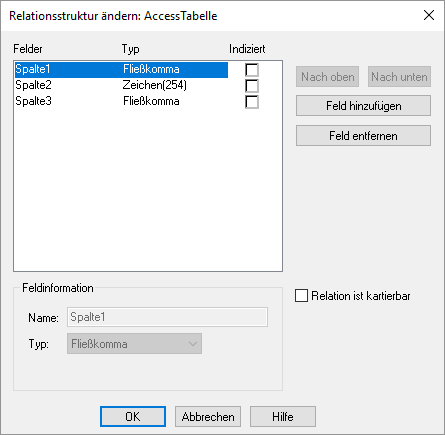Click the Typ dropdown arrow chevron
Image resolution: width=445 pixels, height=435 pixels.
click(x=193, y=344)
